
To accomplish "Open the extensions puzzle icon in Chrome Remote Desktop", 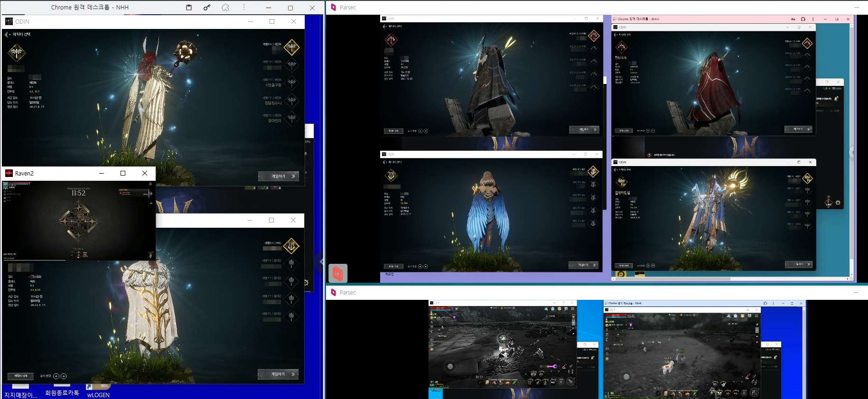I will 225,8.
